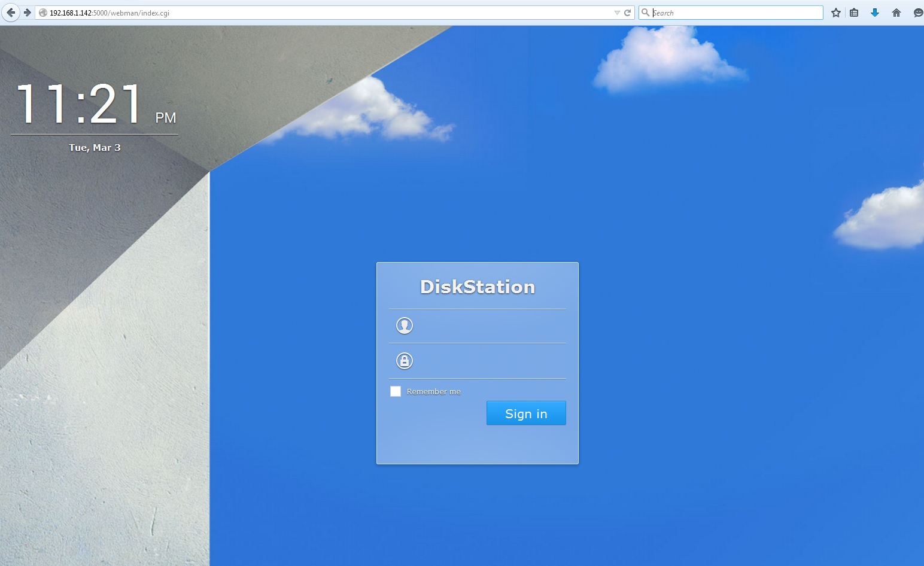Image resolution: width=924 pixels, height=566 pixels.
Task: Click the DiskStation title text
Action: point(478,287)
